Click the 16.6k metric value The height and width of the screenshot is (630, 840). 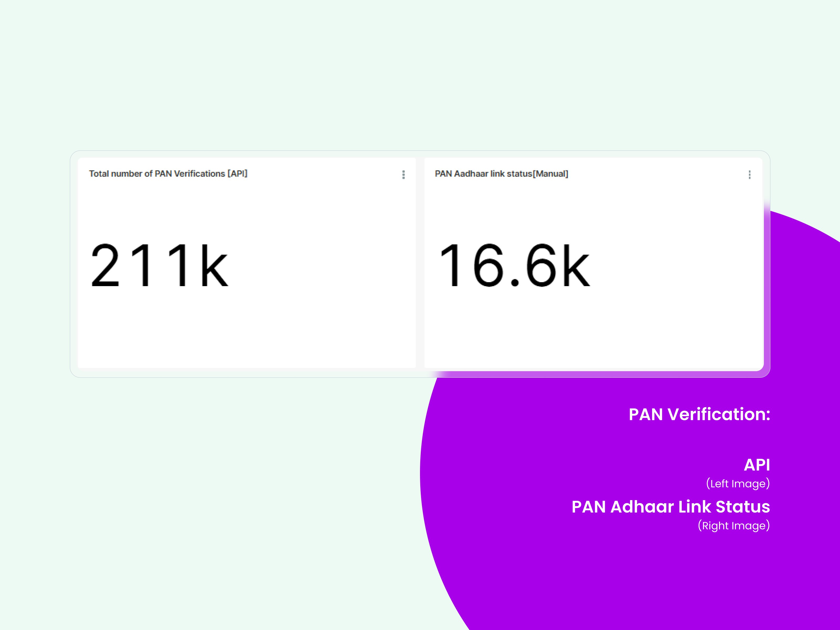coord(514,265)
